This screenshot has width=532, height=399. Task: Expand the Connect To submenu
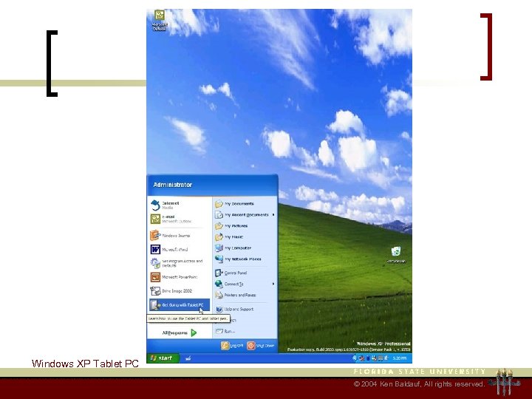point(245,284)
